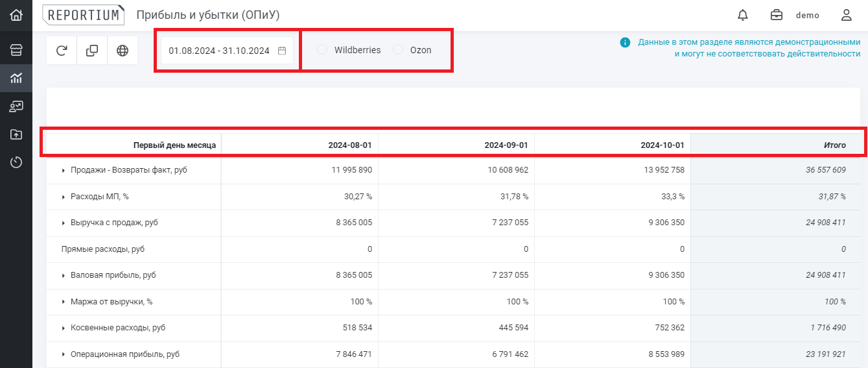Expand the 'Косвенные расходы, руб' row
868x368 pixels.
tap(64, 328)
